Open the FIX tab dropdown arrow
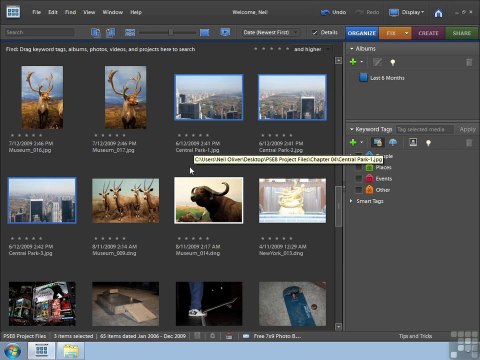The image size is (480, 360). (407, 33)
